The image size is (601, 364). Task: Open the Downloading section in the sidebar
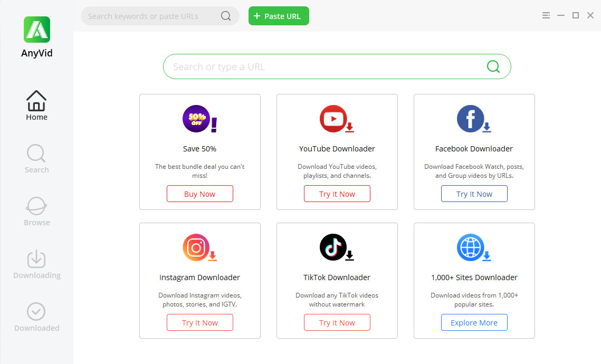pos(36,264)
